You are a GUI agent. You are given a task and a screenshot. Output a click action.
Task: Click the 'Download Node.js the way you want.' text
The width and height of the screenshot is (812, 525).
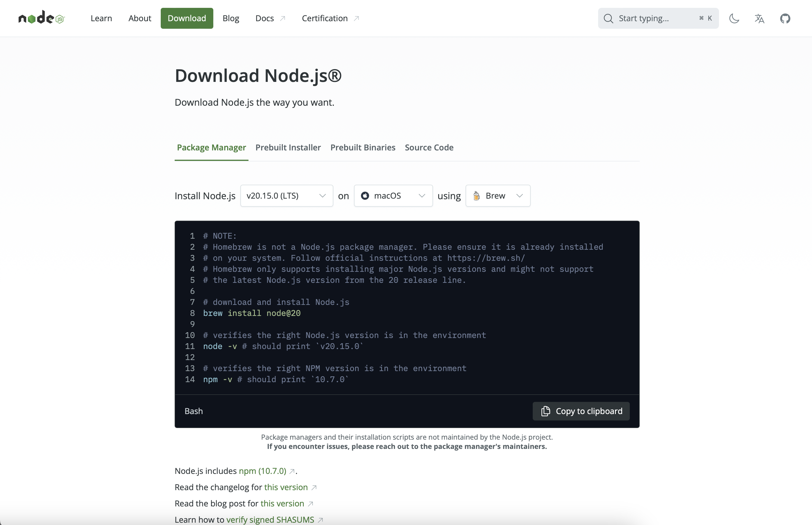255,103
